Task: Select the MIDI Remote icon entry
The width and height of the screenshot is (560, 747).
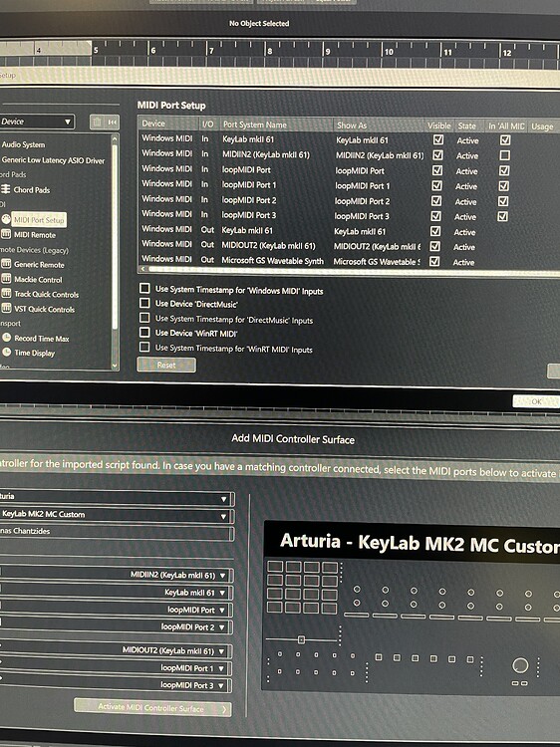Action: pos(6,234)
